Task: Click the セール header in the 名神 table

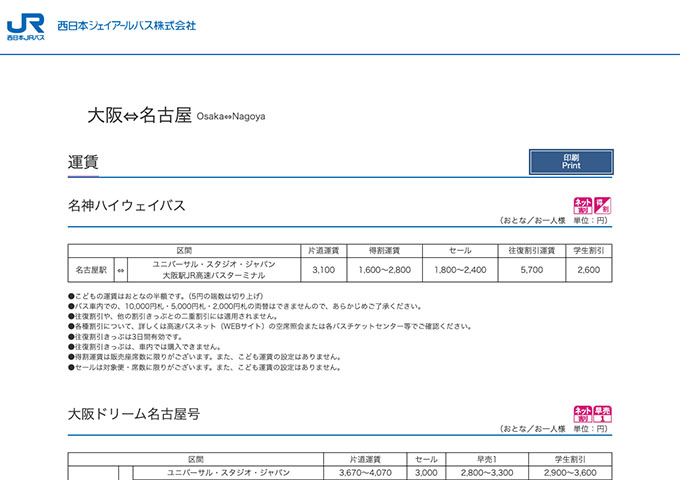Action: pos(460,251)
